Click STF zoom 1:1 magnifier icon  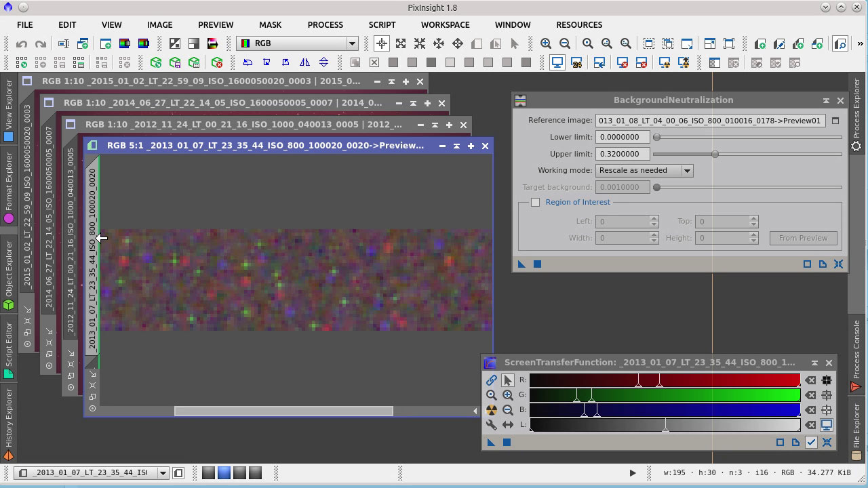pyautogui.click(x=492, y=395)
